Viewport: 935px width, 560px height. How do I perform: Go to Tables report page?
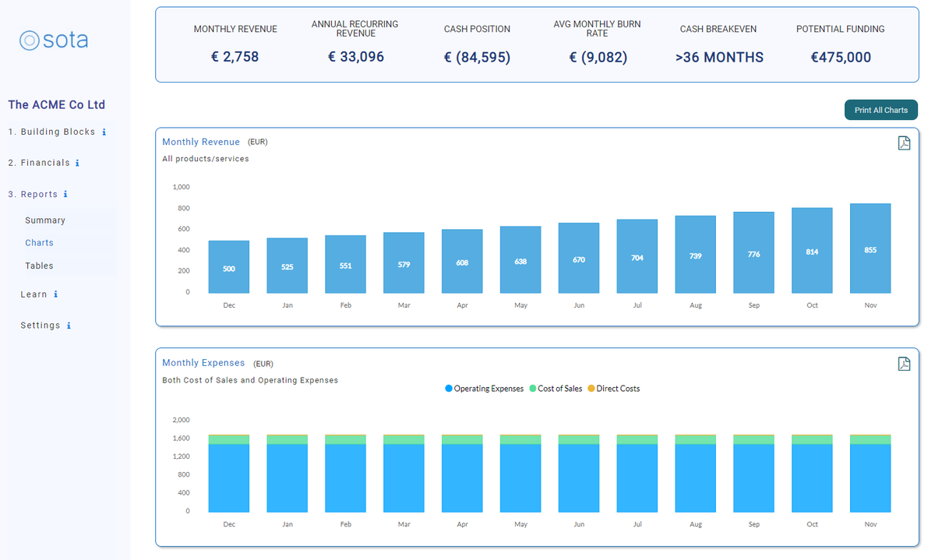point(39,266)
